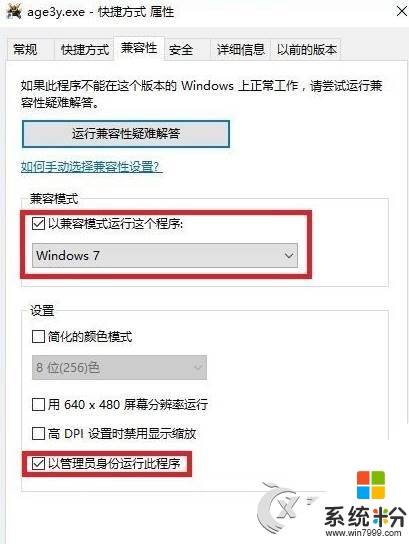Select the 兼容性 tab
This screenshot has width=409, height=544.
139,48
